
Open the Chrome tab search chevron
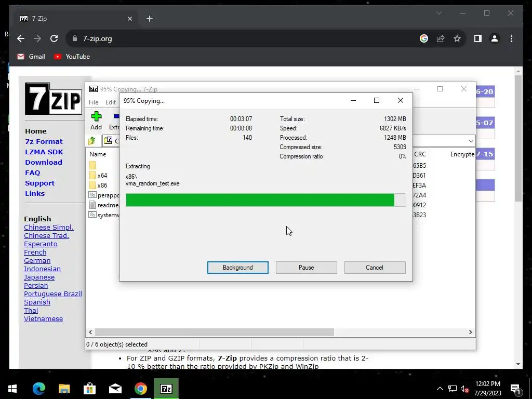(x=438, y=13)
